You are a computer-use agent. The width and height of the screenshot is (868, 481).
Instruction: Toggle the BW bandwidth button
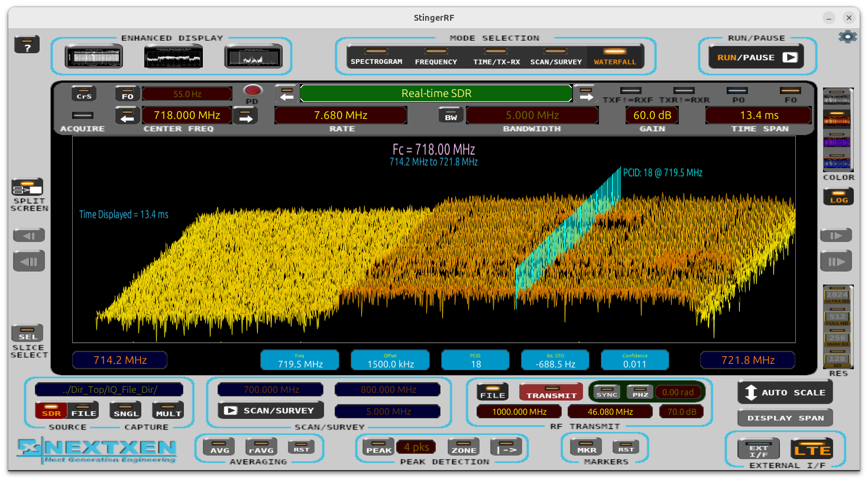[x=451, y=115]
